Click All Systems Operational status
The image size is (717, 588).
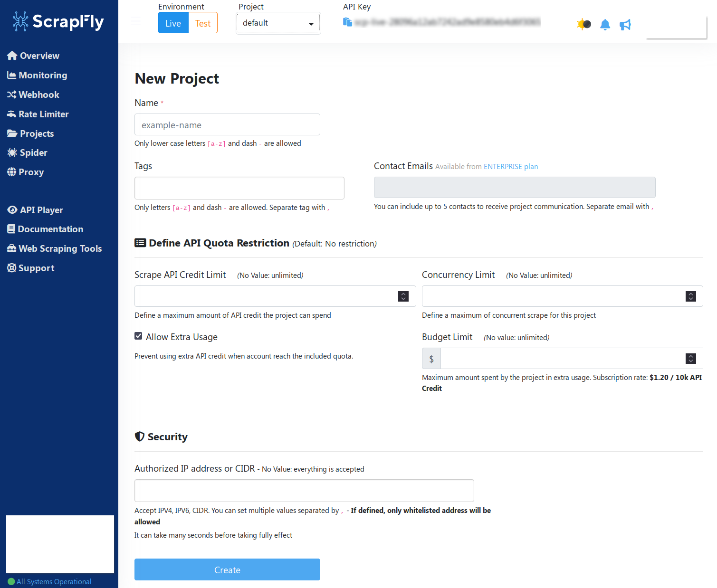pyautogui.click(x=54, y=582)
